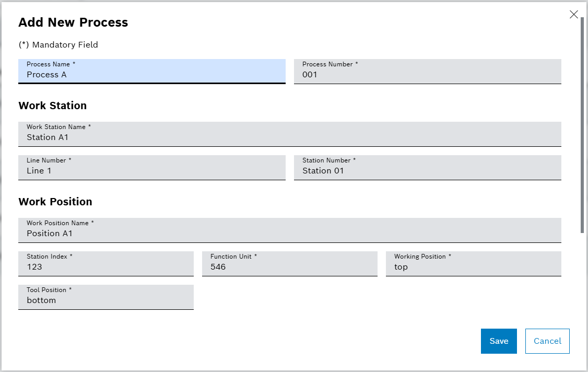Cancel the Add New Process dialog
The height and width of the screenshot is (372, 588).
click(547, 341)
